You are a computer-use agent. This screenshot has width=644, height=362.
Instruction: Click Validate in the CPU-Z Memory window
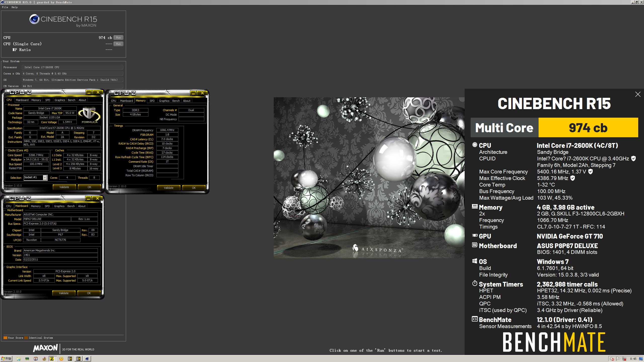tap(169, 188)
